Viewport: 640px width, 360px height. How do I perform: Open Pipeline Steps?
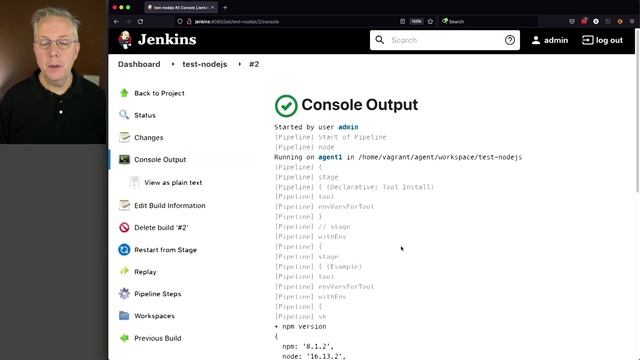point(158,294)
